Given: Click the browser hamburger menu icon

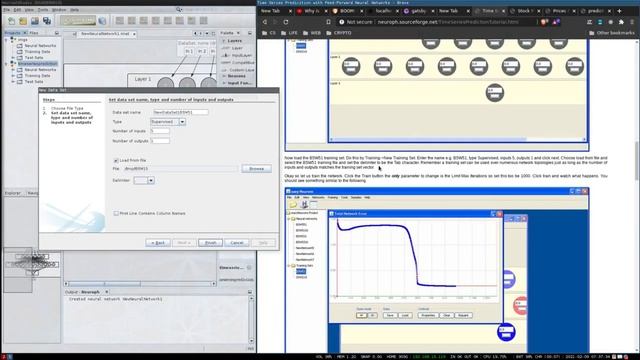Looking at the screenshot, I should pyautogui.click(x=632, y=22).
